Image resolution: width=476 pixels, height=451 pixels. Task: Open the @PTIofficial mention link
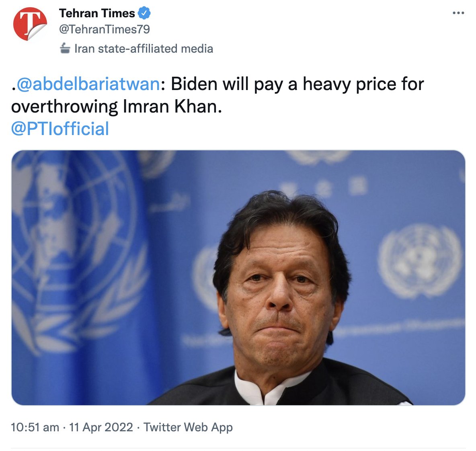pyautogui.click(x=60, y=129)
